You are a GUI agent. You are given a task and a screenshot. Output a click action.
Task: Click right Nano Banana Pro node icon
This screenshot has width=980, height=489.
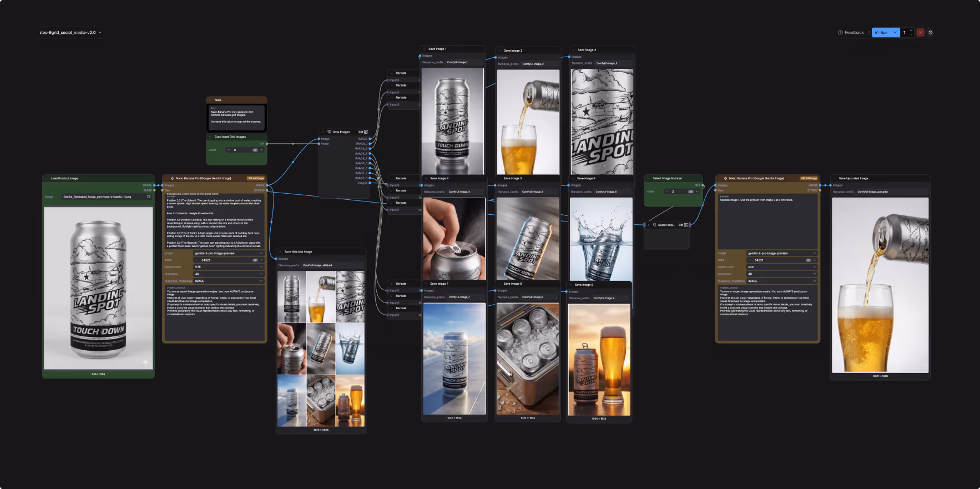(725, 178)
